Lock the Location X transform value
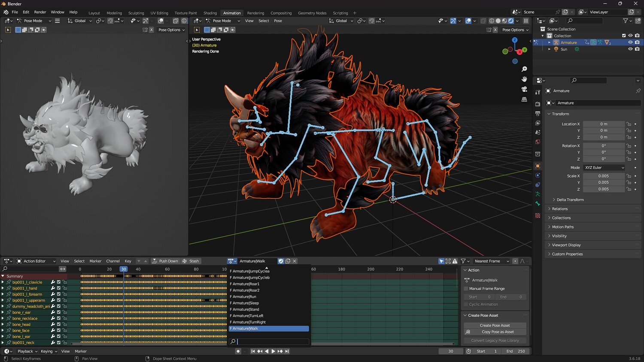This screenshot has width=644, height=362. (629, 124)
